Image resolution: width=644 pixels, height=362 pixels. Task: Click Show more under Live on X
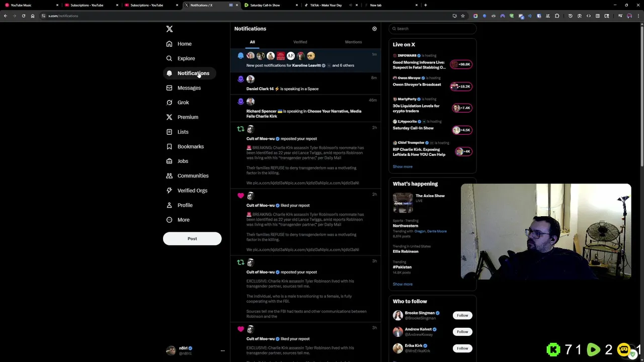click(x=403, y=166)
